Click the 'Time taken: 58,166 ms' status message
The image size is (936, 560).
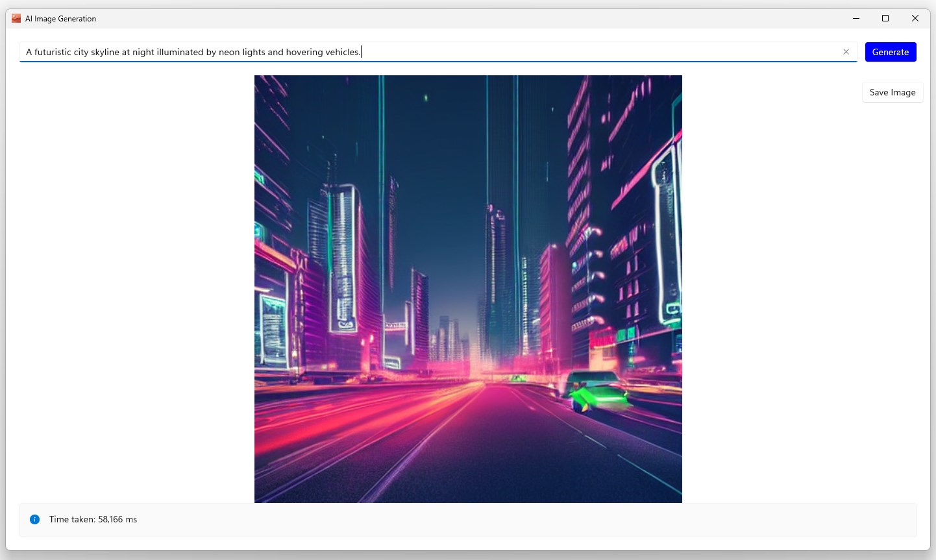[x=94, y=519]
